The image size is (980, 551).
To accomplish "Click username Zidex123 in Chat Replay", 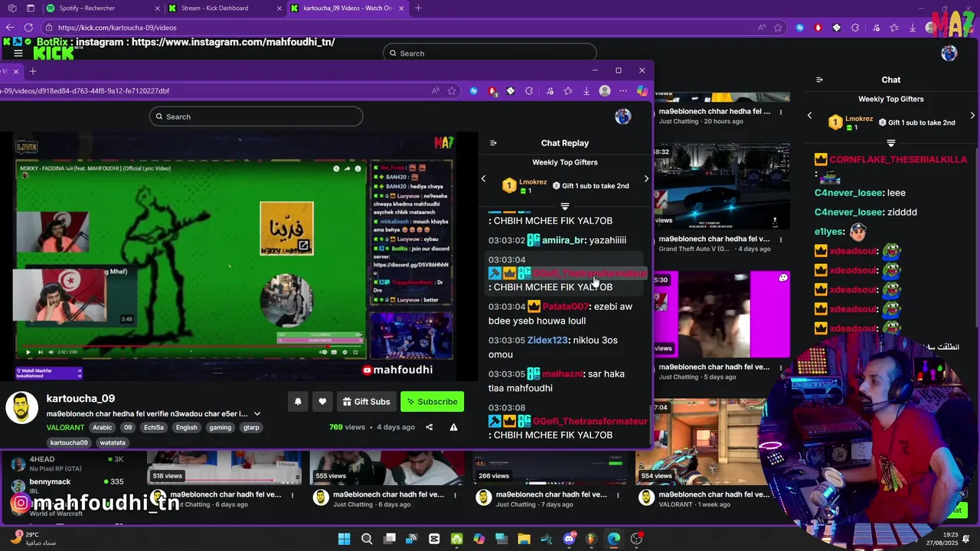I will [547, 341].
